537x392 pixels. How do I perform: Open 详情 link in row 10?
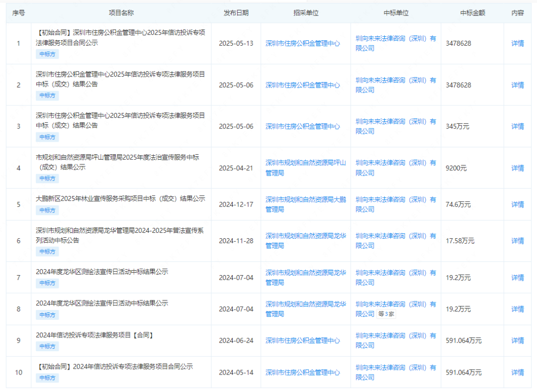(517, 372)
